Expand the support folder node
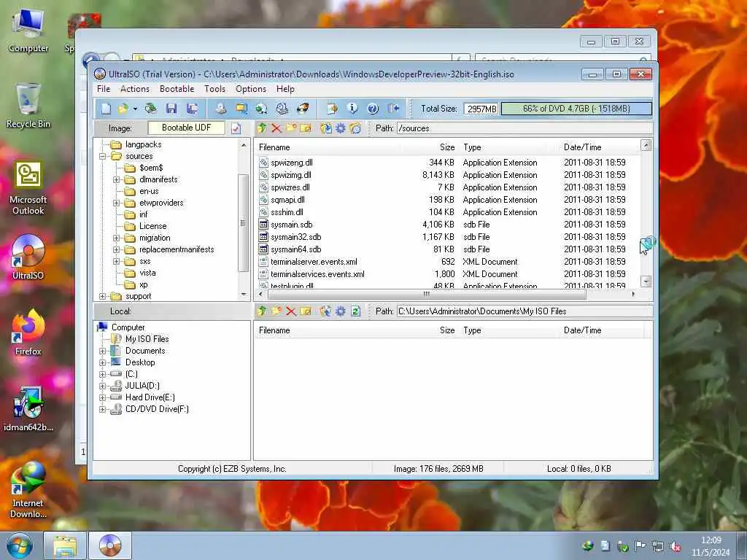 click(102, 296)
